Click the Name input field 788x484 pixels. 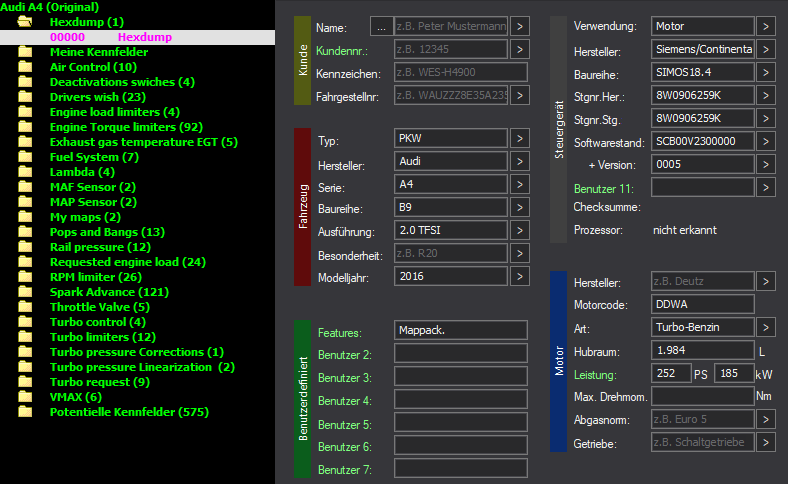pos(451,26)
